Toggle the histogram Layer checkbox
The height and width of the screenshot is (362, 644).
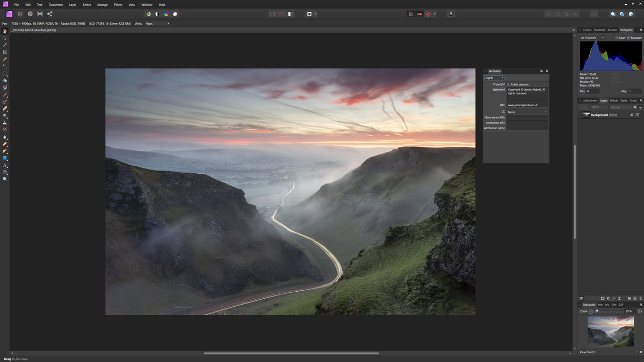617,38
